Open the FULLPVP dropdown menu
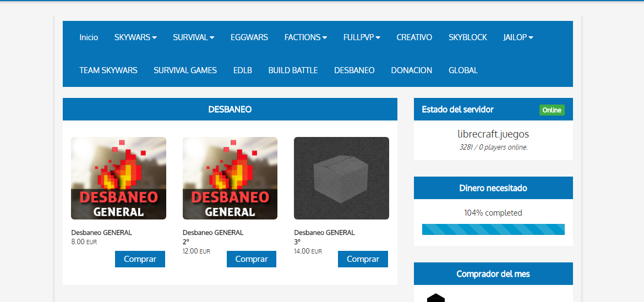The width and height of the screenshot is (644, 302). pos(362,37)
